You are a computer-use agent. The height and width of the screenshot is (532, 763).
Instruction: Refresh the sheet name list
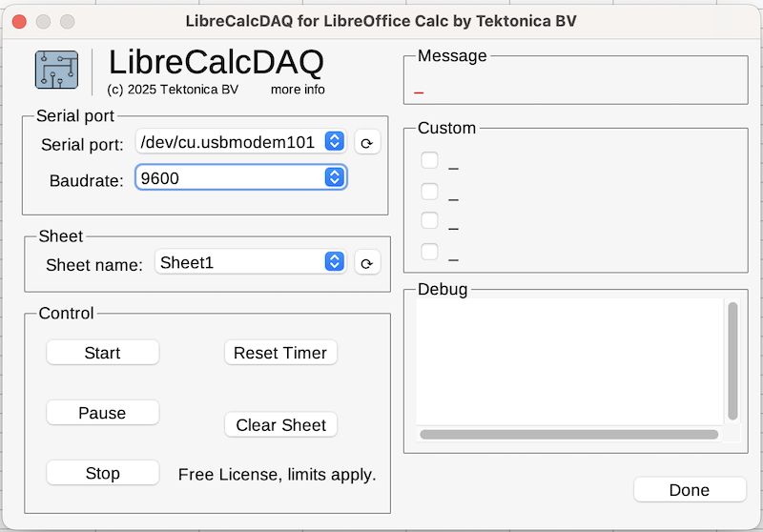point(367,262)
